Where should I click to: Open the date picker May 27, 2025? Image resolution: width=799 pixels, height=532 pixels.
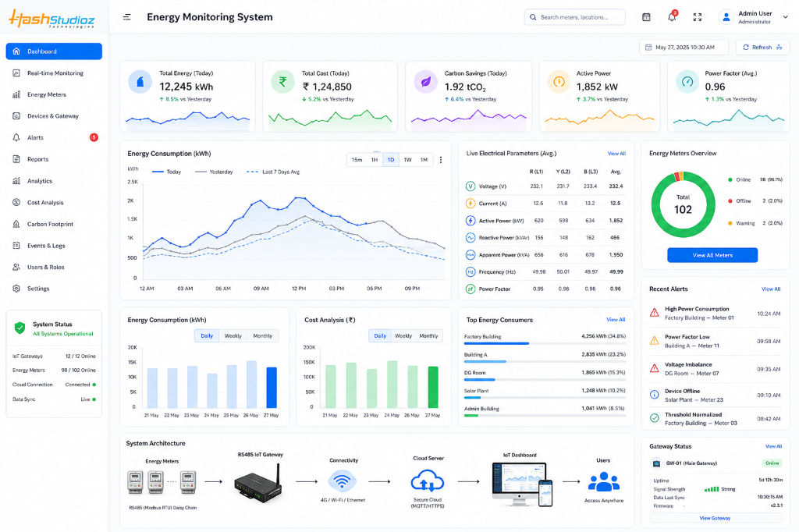(685, 48)
